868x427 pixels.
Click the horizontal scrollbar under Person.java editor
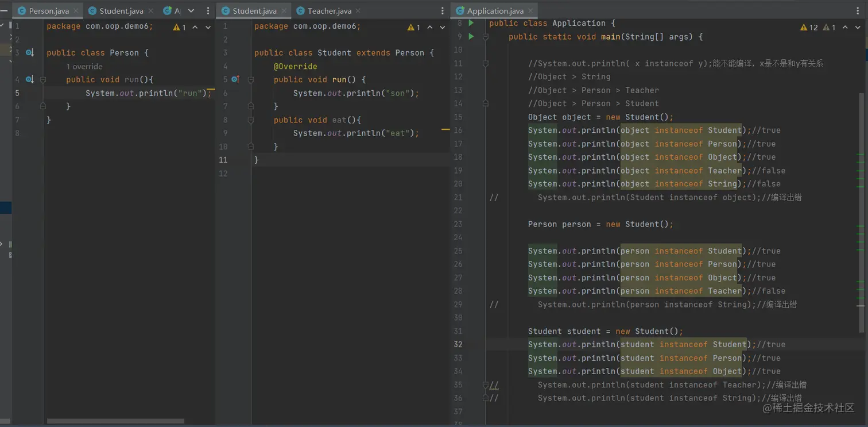115,421
